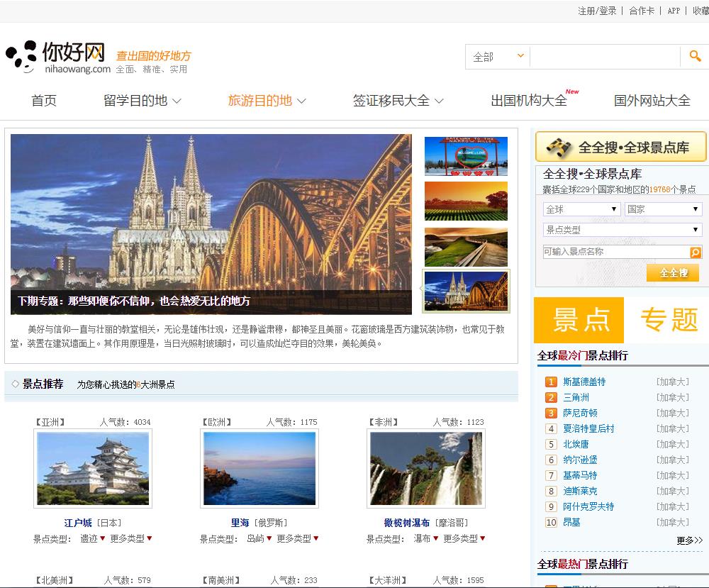The image size is (709, 588).
Task: Switch to the 专题 tab
Action: 669,320
